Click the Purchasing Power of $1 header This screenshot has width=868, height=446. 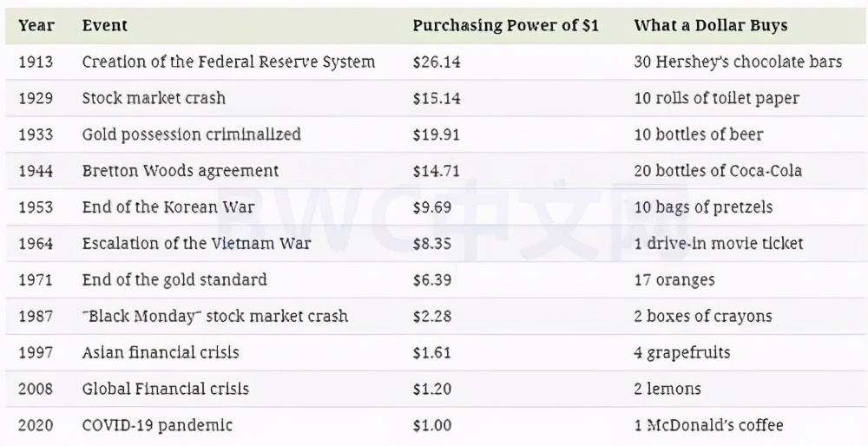505,25
